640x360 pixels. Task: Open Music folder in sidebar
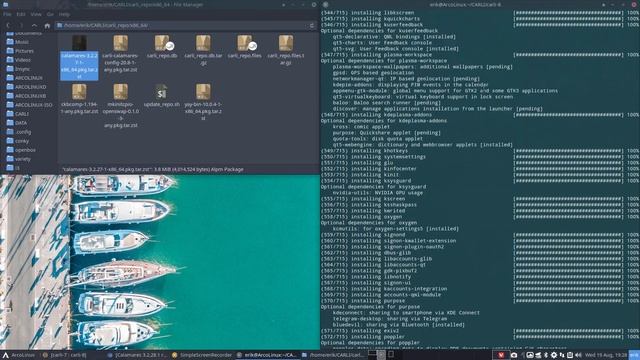coord(18,42)
